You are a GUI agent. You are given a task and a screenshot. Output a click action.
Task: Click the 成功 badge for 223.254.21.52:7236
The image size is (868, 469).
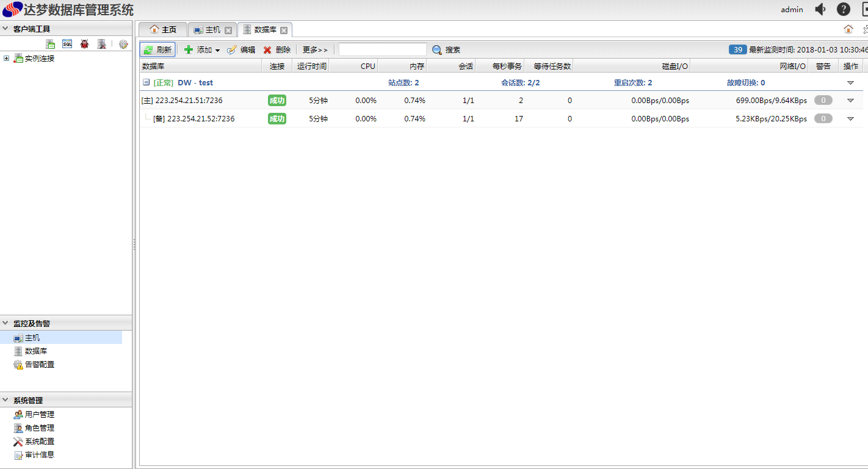pos(277,119)
